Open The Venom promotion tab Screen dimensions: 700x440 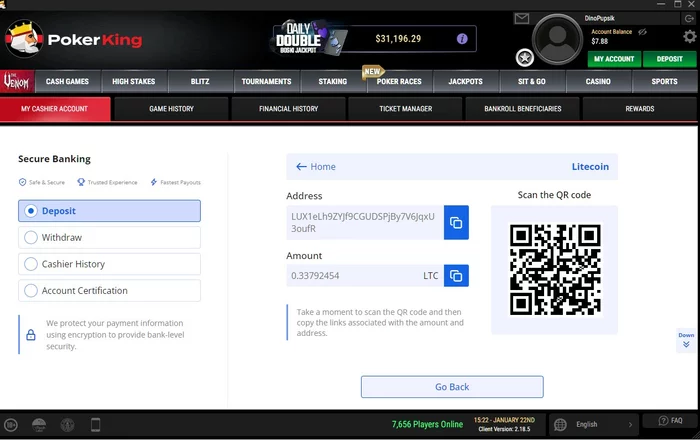[17, 82]
